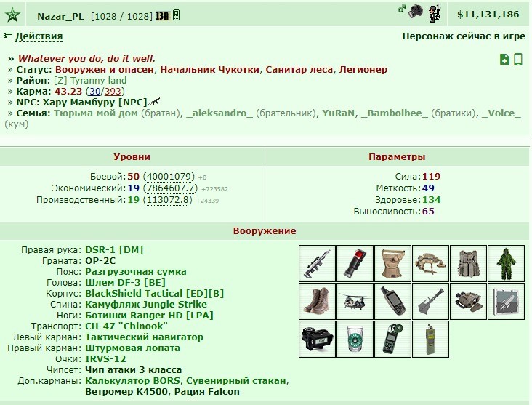Click the green star rank icon

(12, 15)
